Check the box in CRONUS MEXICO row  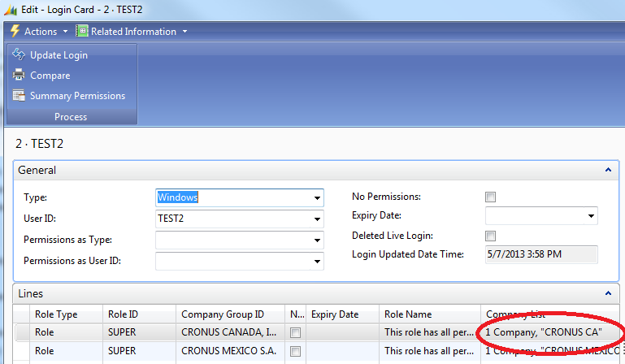point(295,351)
